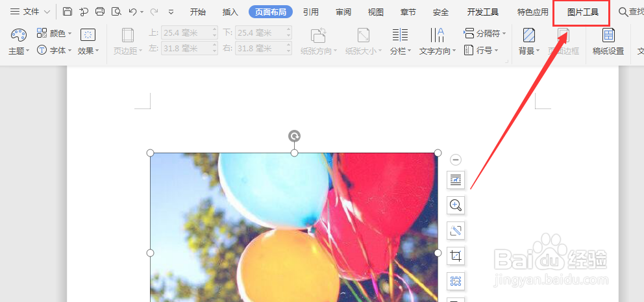Increase the 上 top margin with up stepper
644x302 pixels.
tap(215, 29)
